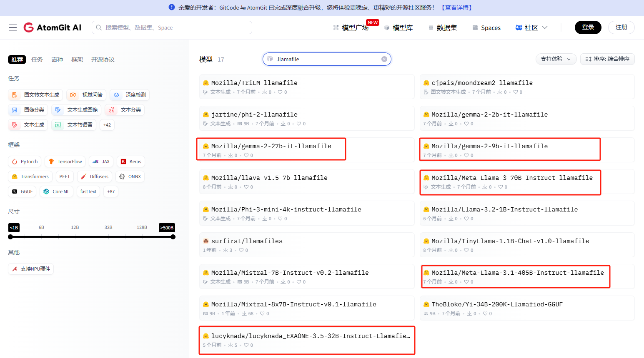Select the Transformers framework tag
The width and height of the screenshot is (644, 358).
30,177
